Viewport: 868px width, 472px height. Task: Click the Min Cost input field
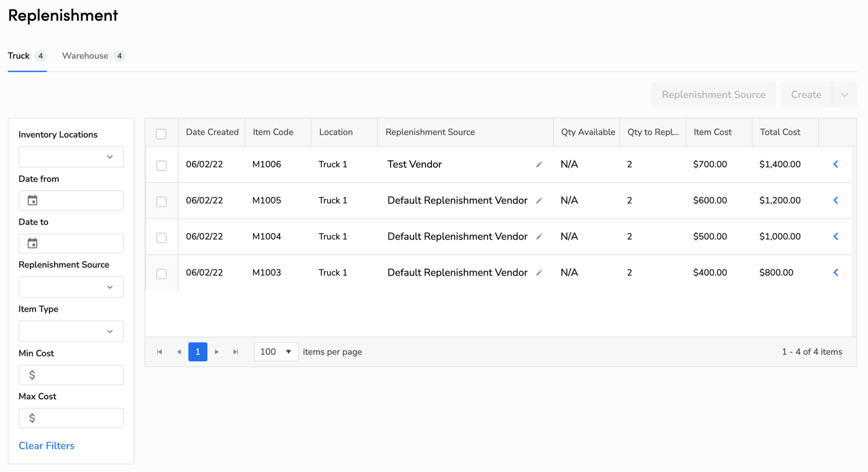tap(70, 374)
